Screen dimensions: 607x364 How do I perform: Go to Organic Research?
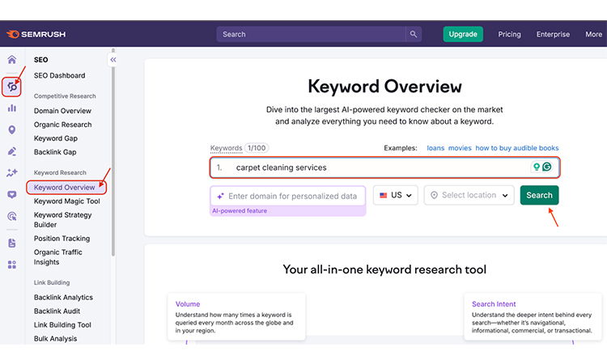[x=62, y=125]
